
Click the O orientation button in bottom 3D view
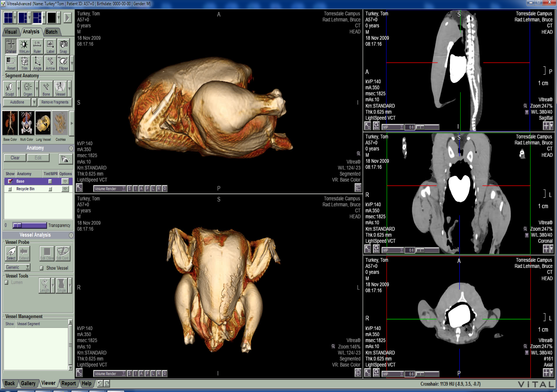pyautogui.click(x=164, y=373)
